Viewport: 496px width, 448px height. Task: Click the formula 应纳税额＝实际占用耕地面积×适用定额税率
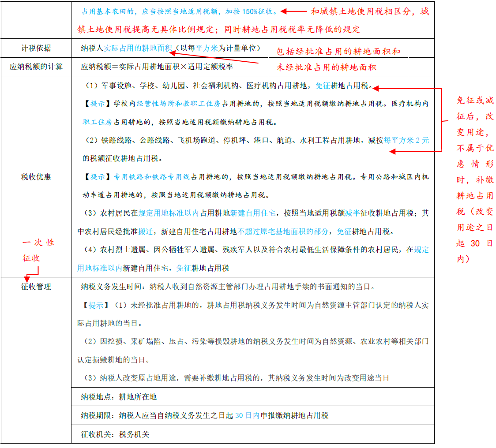(x=157, y=67)
